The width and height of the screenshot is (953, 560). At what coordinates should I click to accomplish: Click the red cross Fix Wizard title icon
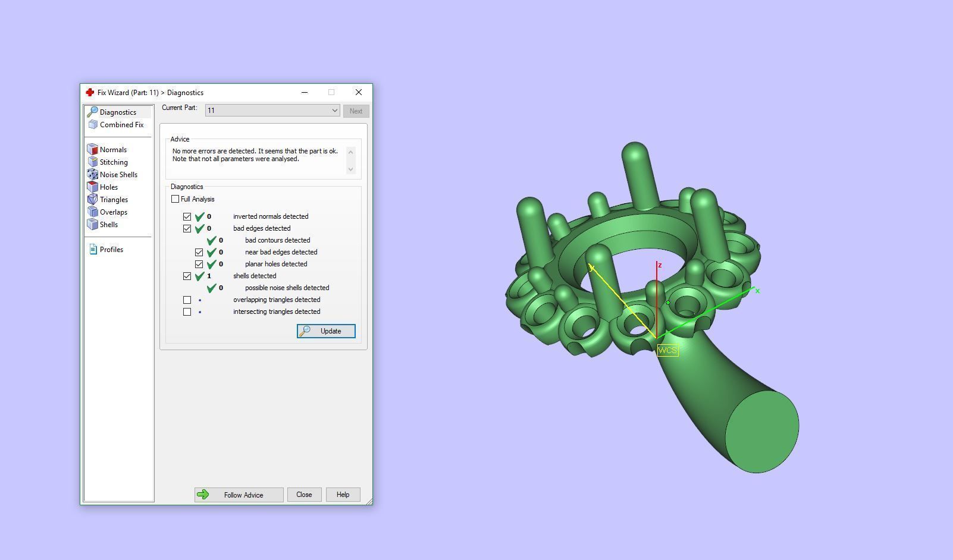90,93
